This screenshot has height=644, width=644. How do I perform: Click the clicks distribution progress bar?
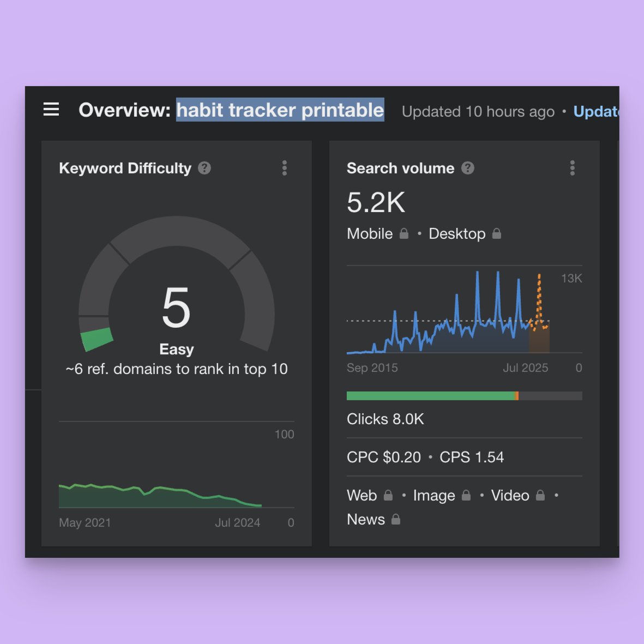(x=465, y=396)
